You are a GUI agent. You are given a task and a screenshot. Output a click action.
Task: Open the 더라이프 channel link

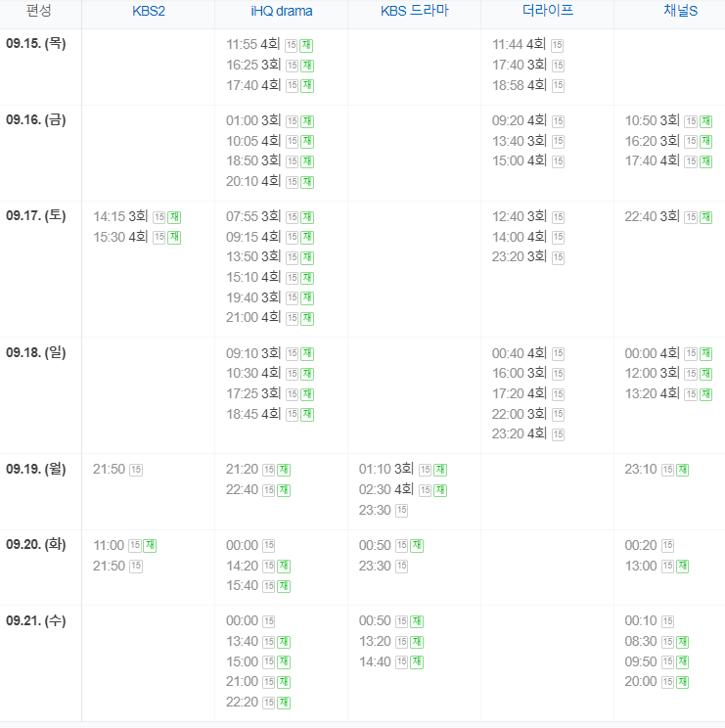(x=548, y=11)
